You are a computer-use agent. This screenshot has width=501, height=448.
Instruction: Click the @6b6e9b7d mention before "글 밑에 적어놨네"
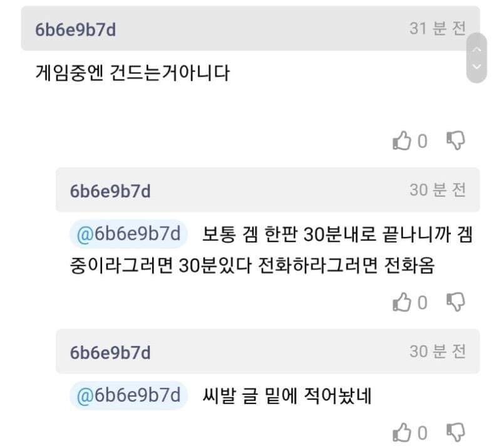(x=128, y=396)
